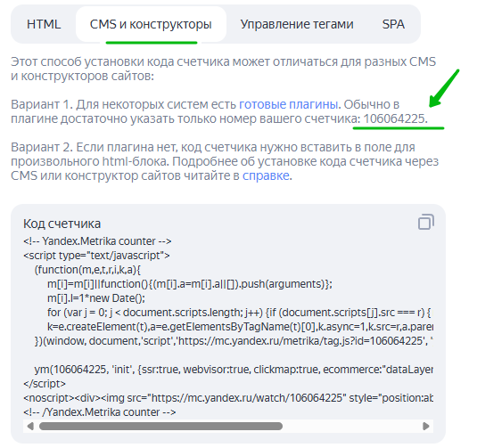Click the empty scrollbar track right of thumb
This screenshot has height=448, width=477.
tap(351, 426)
